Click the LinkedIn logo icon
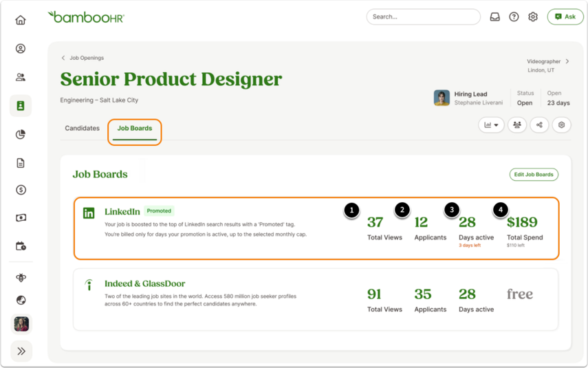This screenshot has height=368, width=588. click(x=89, y=213)
